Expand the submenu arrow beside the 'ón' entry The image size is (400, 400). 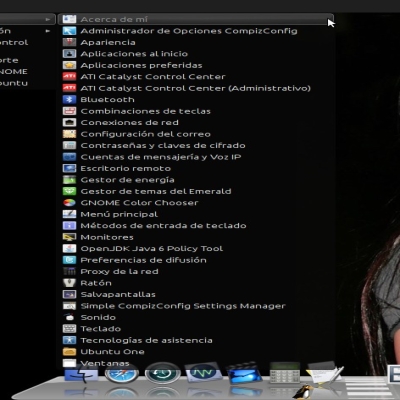click(48, 31)
